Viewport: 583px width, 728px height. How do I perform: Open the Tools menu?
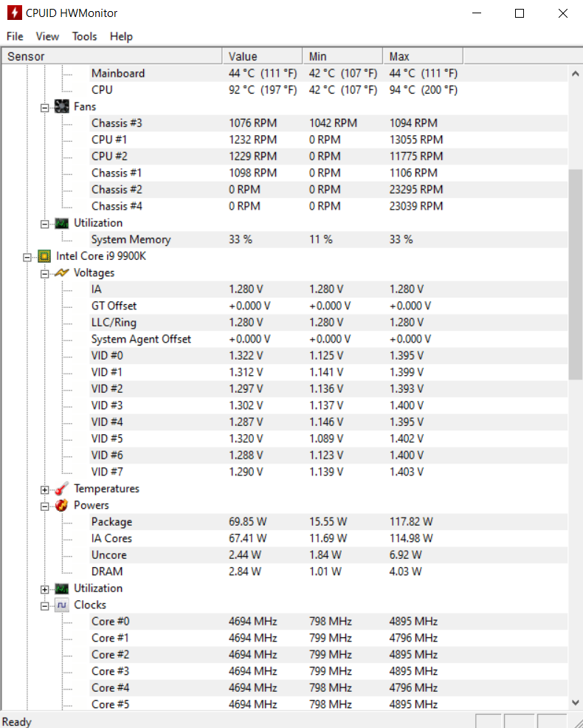84,36
